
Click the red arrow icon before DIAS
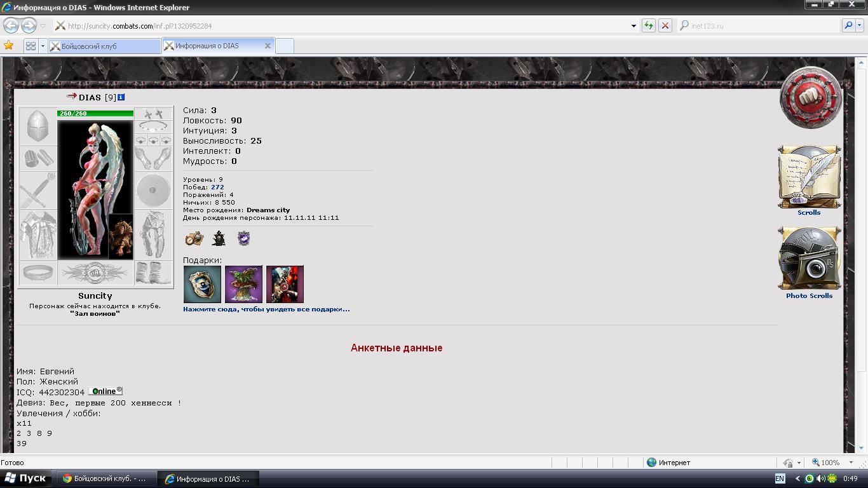tap(72, 97)
